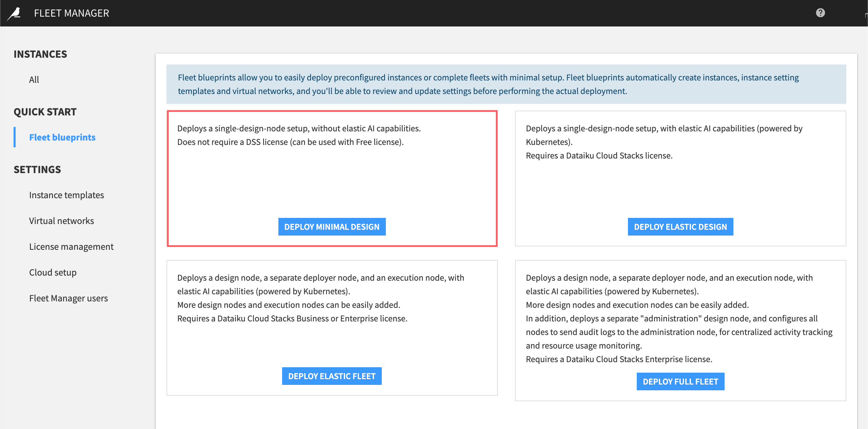Click the FLEET MANAGER title
The image size is (868, 429).
(x=71, y=13)
